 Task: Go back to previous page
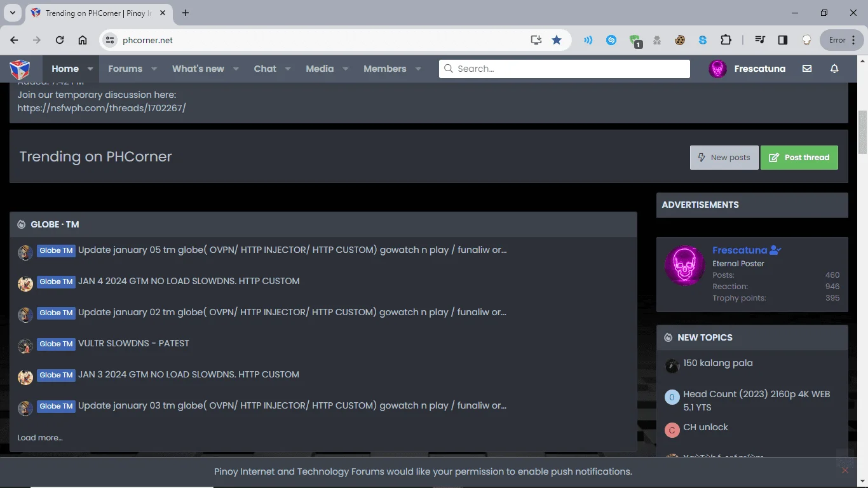point(14,40)
